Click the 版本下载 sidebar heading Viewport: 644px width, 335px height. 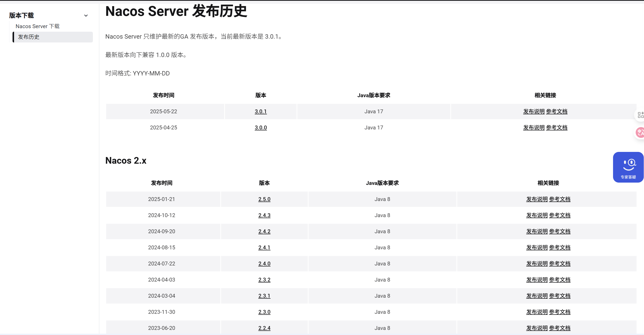pyautogui.click(x=21, y=15)
